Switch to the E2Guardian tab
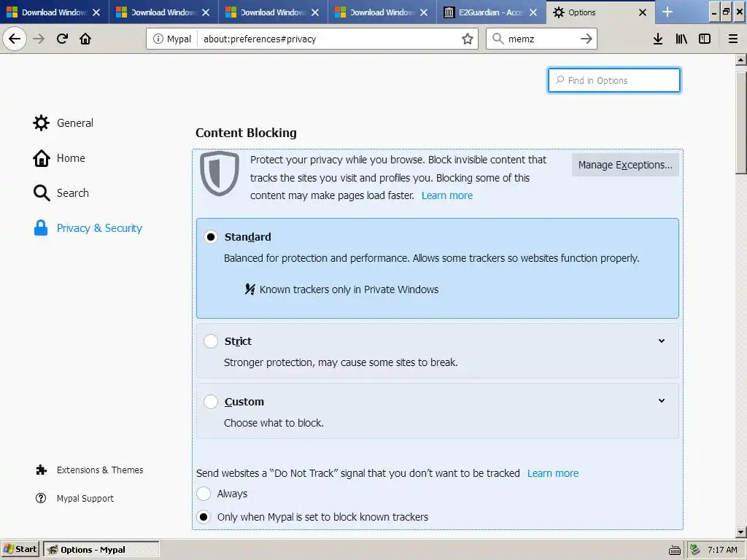The image size is (747, 560). [x=491, y=12]
